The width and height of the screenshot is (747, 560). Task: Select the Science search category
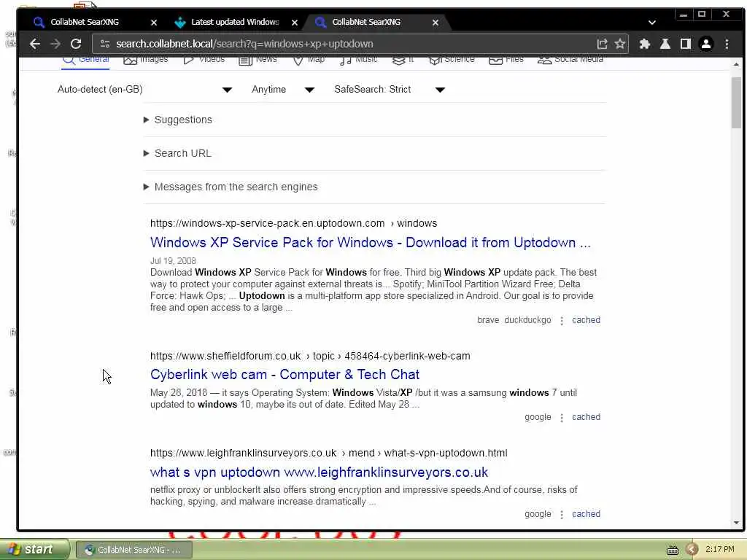click(x=452, y=60)
